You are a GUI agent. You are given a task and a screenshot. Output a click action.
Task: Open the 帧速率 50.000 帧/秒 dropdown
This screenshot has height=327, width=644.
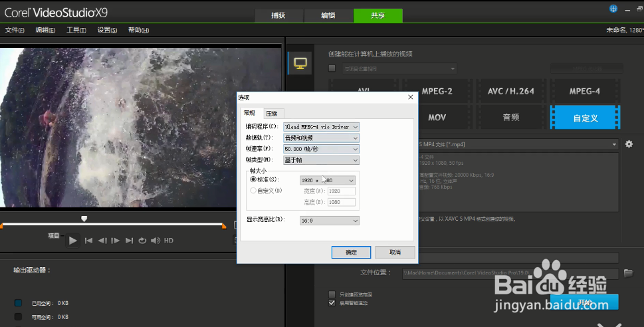321,149
